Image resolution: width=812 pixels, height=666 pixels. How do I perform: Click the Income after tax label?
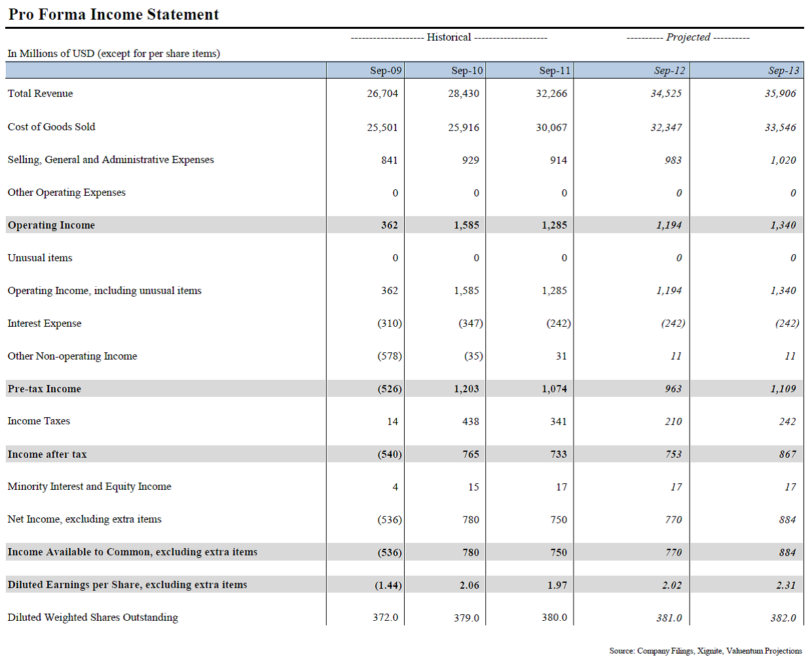coord(46,454)
